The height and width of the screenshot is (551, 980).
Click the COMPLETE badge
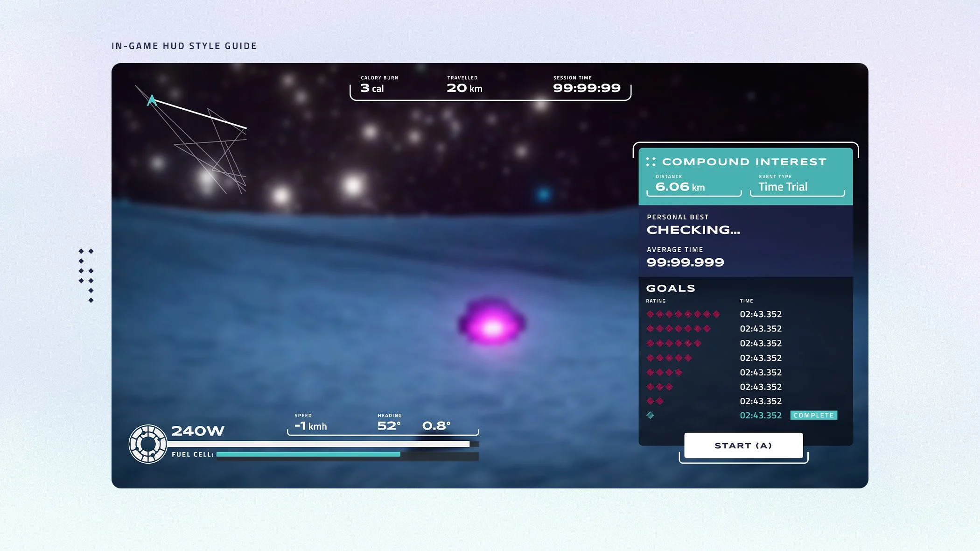point(813,415)
